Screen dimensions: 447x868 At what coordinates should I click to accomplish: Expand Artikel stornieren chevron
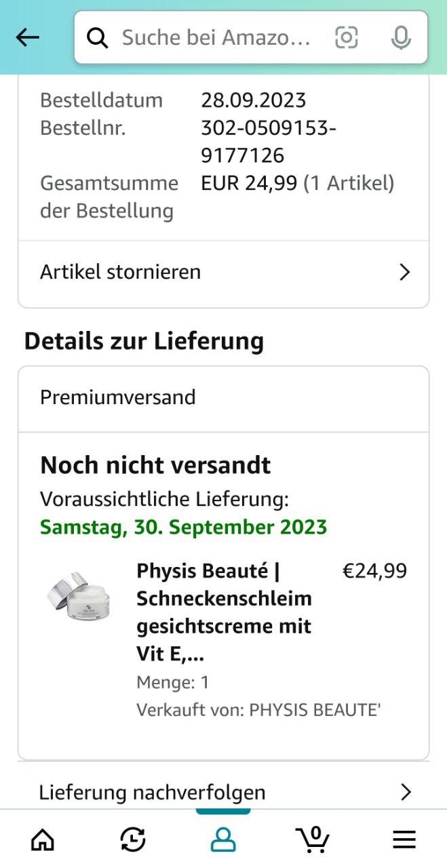[405, 273]
